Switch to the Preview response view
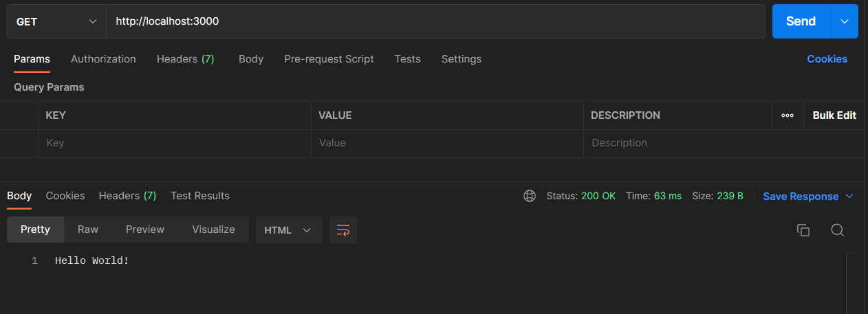 pos(145,229)
